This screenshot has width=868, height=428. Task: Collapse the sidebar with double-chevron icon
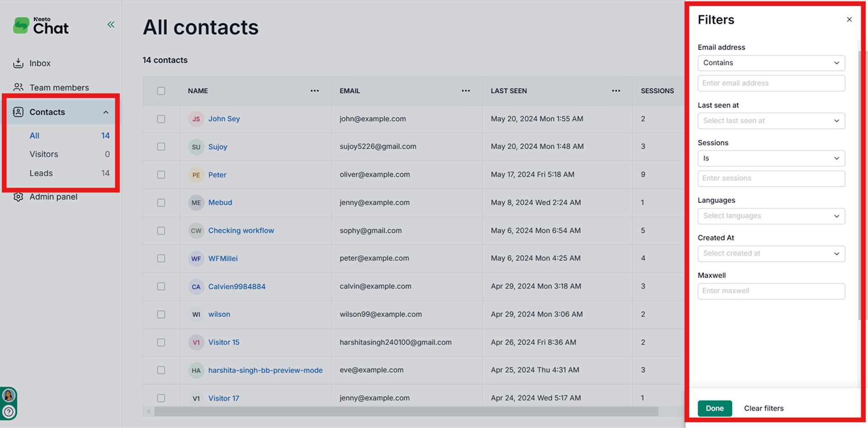111,24
